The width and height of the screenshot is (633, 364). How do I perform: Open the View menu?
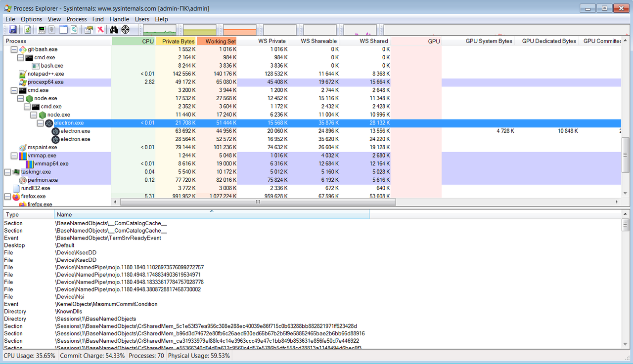pyautogui.click(x=54, y=19)
